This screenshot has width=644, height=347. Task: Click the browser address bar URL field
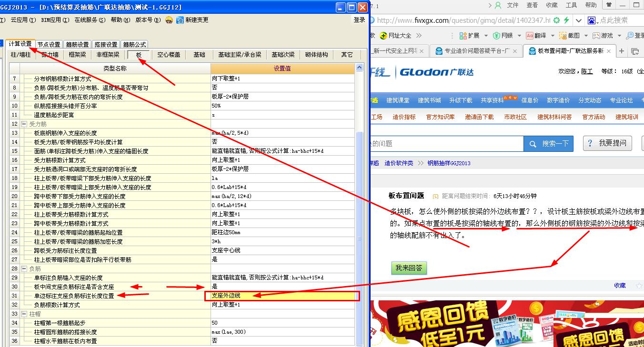(x=463, y=20)
